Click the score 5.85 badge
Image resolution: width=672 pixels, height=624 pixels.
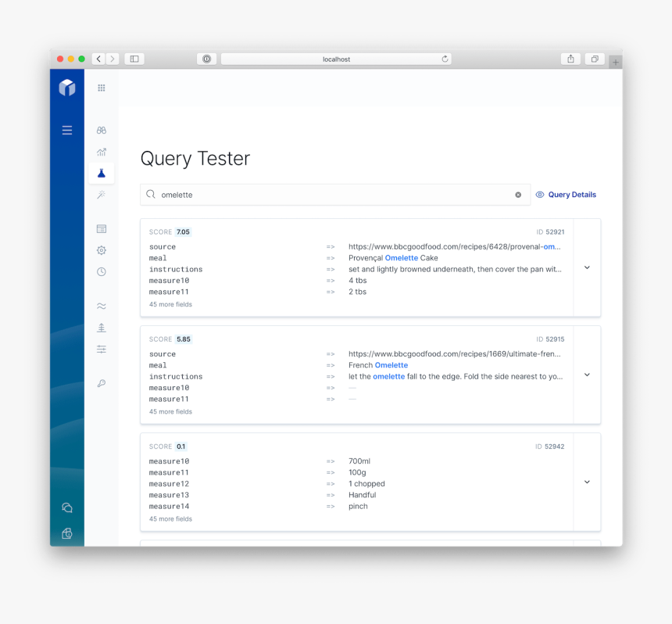[x=184, y=339]
